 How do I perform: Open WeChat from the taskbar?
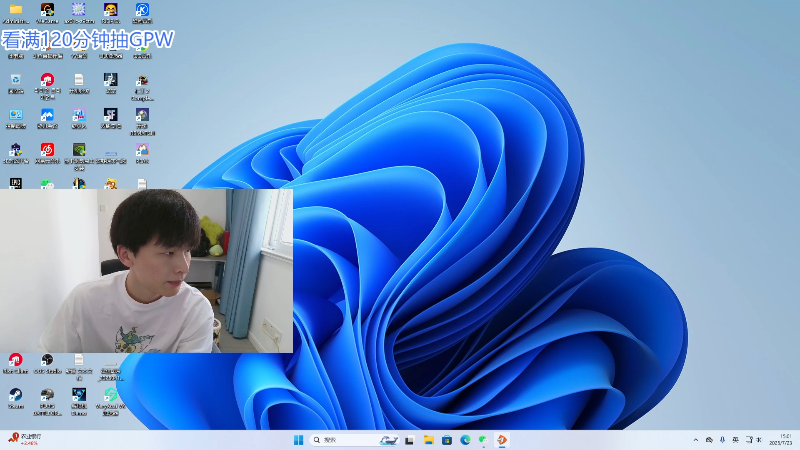tap(483, 440)
